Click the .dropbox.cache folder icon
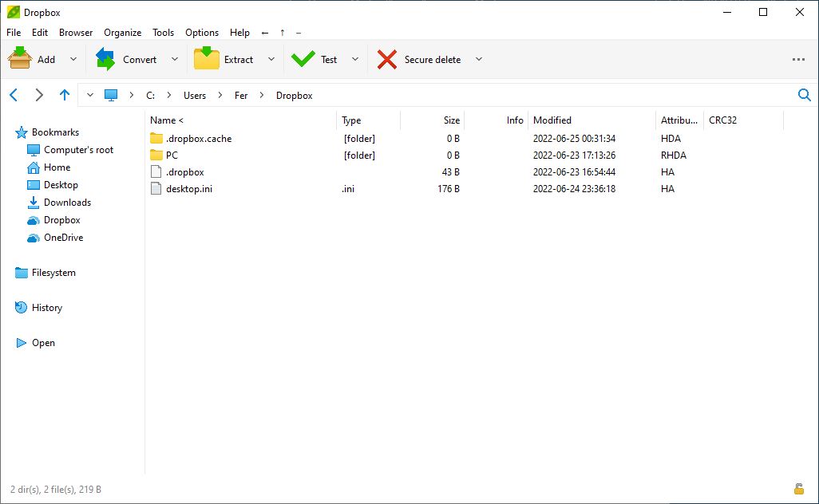This screenshot has height=504, width=819. pos(156,138)
